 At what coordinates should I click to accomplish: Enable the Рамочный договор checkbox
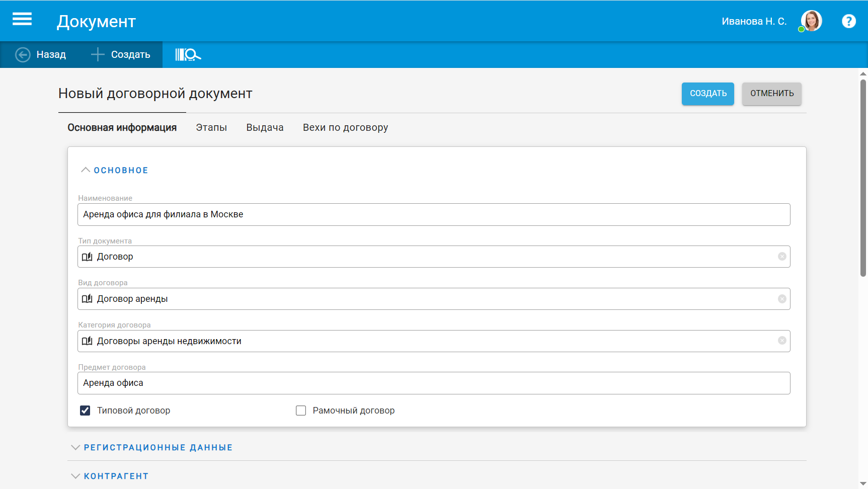[301, 411]
